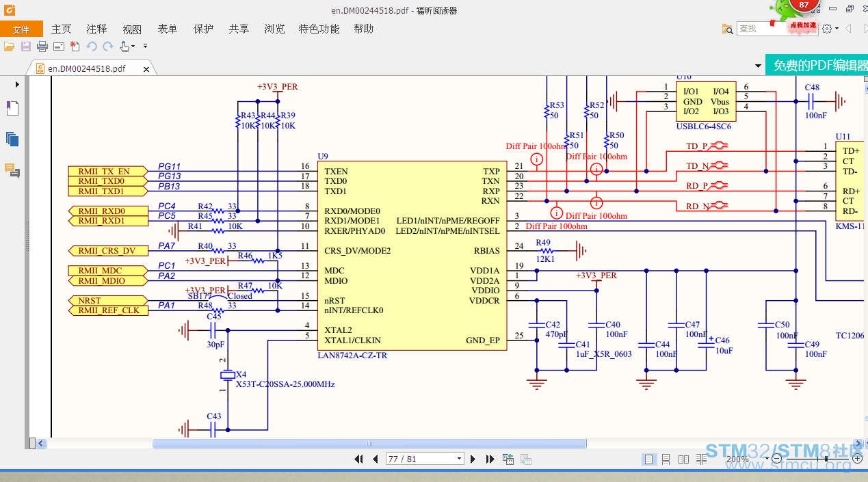Switch to the 帮助 ribbon tab
Screen dimensions: 868x482
364,29
